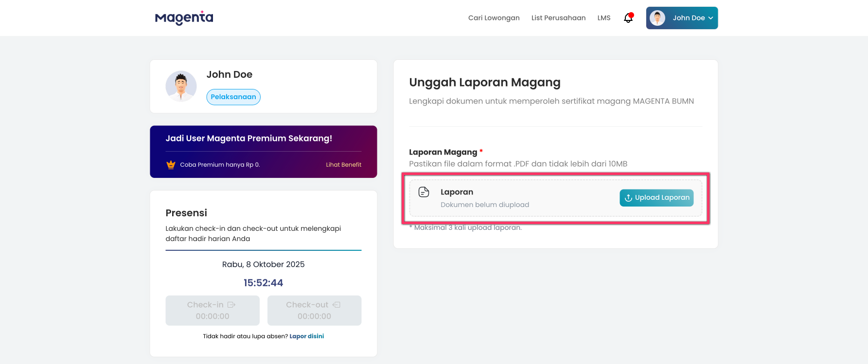This screenshot has height=364, width=868.
Task: Click the Magenta logo
Action: click(184, 18)
